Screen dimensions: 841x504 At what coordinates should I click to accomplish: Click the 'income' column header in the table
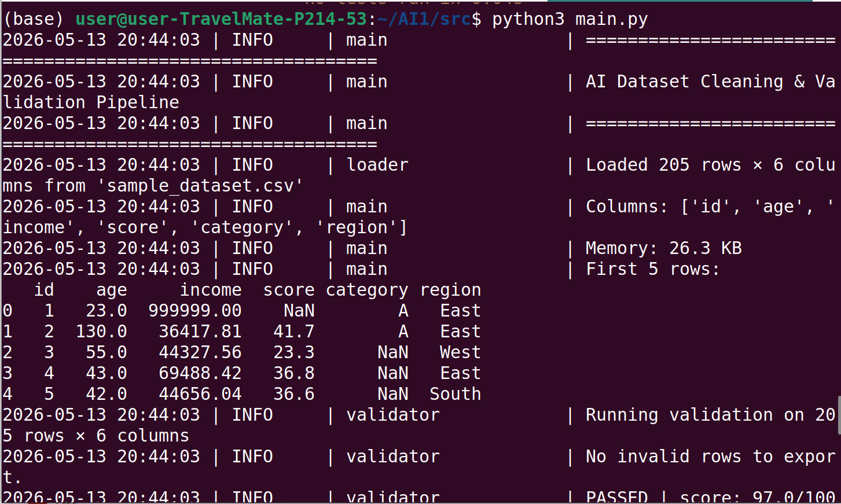click(211, 290)
